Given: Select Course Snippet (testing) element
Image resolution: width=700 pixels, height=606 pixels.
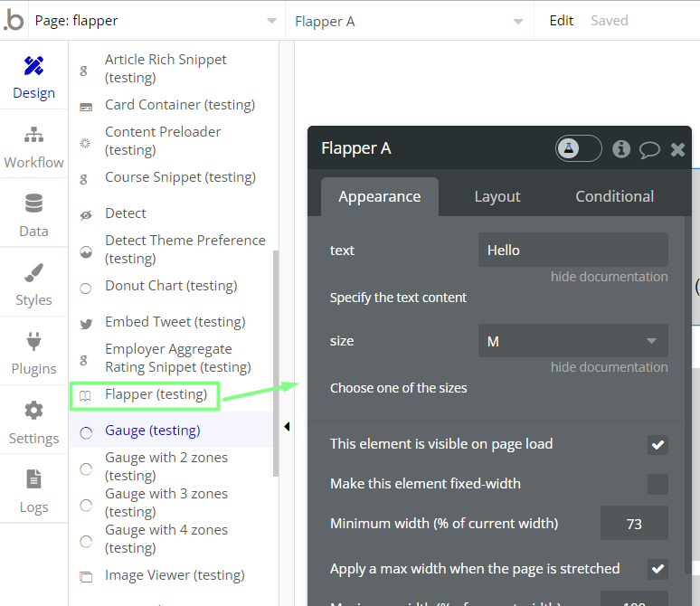Looking at the screenshot, I should pyautogui.click(x=171, y=177).
